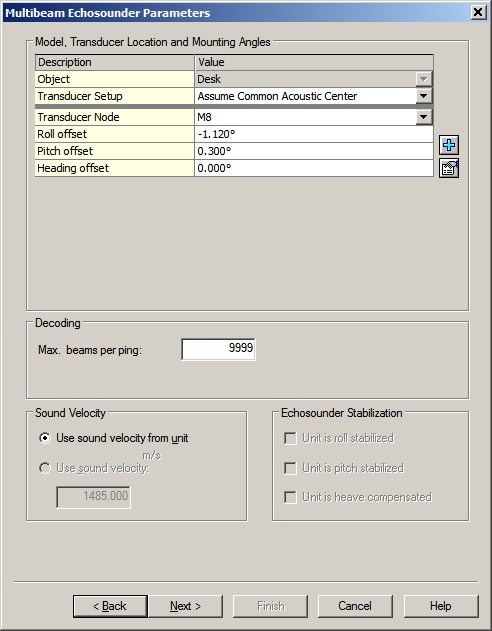The width and height of the screenshot is (492, 631).
Task: Click the Pitch offset value field
Action: (x=314, y=151)
